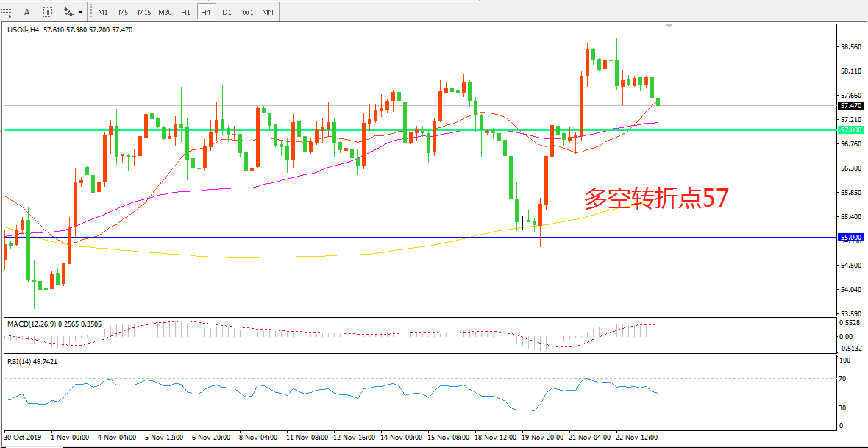Screen dimensions: 868x448
Task: Select the Text (A) drawing tool
Action: 27,12
